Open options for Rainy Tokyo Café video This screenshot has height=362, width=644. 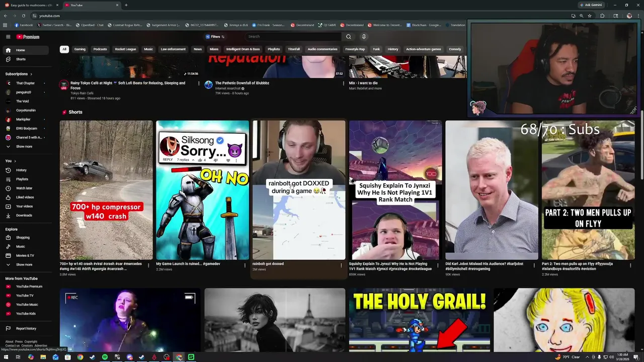tap(199, 83)
